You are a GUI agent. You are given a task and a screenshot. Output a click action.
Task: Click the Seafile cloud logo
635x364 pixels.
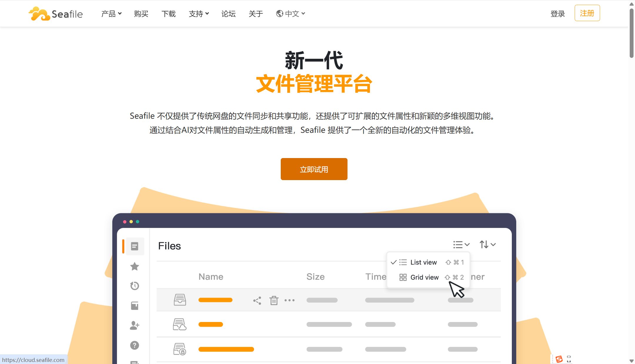pos(39,13)
